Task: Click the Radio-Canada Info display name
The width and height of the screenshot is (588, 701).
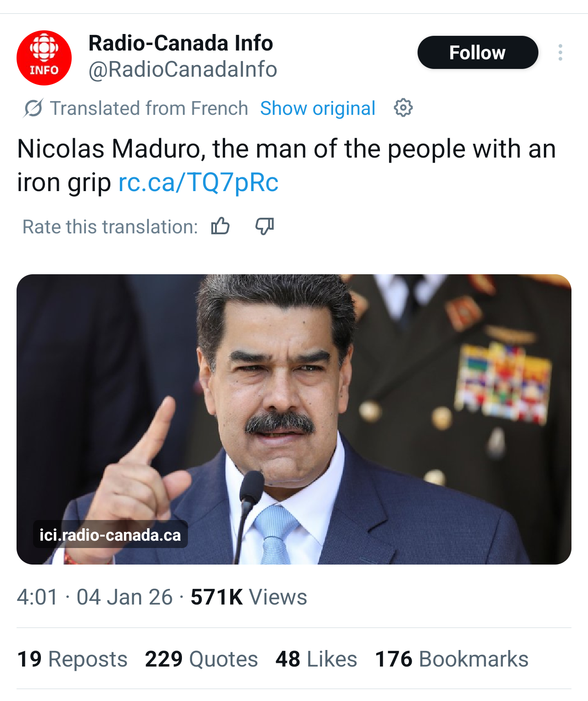Action: (181, 43)
